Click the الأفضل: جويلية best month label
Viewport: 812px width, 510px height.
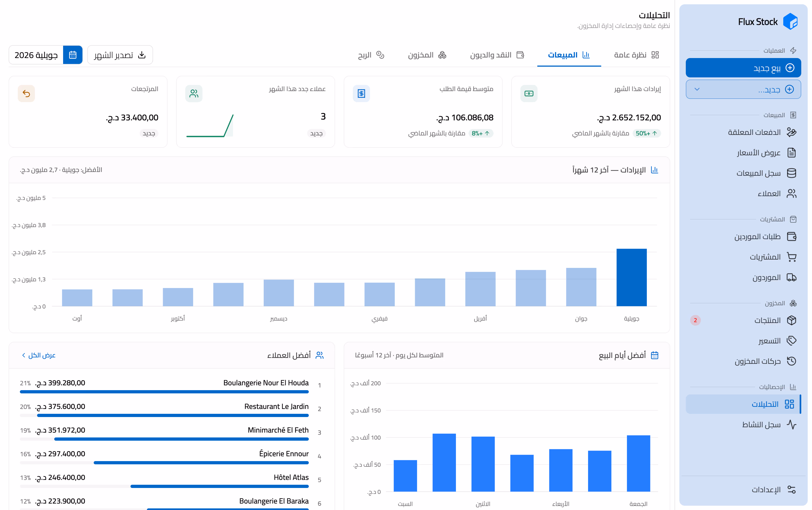[x=61, y=170]
